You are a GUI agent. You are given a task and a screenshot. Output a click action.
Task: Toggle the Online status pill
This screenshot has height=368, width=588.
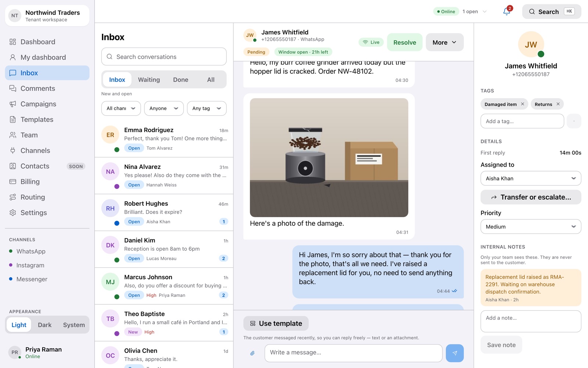[446, 11]
